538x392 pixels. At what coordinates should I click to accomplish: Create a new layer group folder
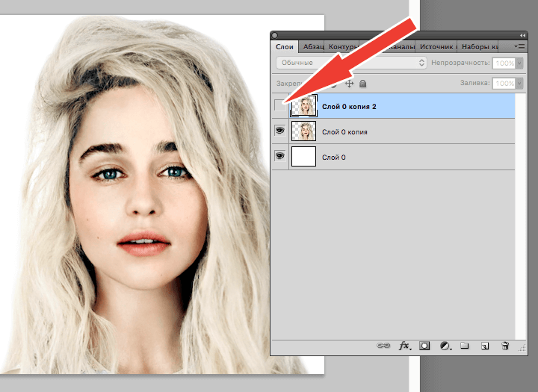point(464,346)
